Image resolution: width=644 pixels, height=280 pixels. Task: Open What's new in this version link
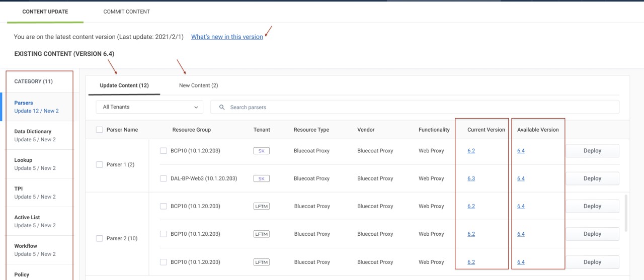(x=227, y=37)
